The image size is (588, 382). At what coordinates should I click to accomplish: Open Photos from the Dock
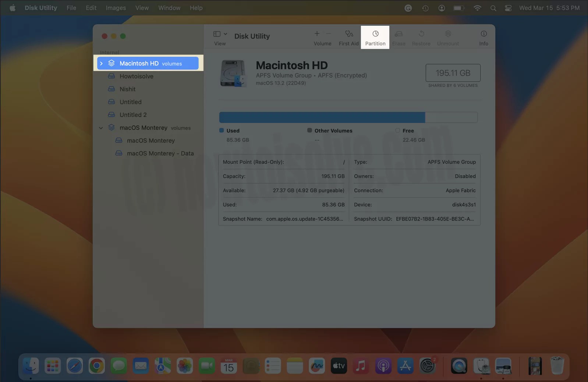point(185,366)
